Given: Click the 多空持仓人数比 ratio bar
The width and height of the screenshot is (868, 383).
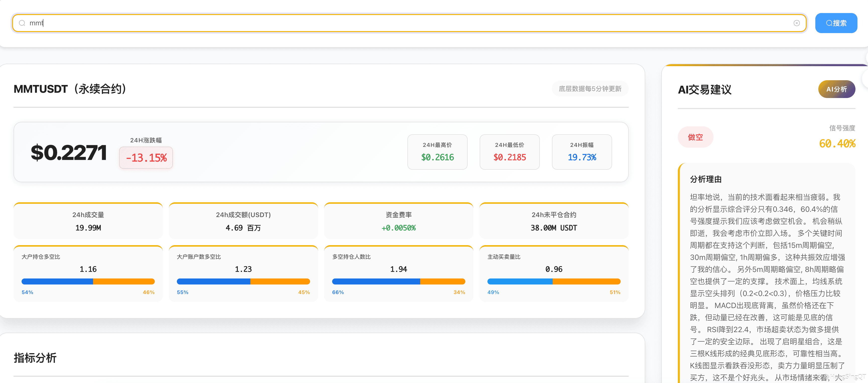Looking at the screenshot, I should point(398,281).
